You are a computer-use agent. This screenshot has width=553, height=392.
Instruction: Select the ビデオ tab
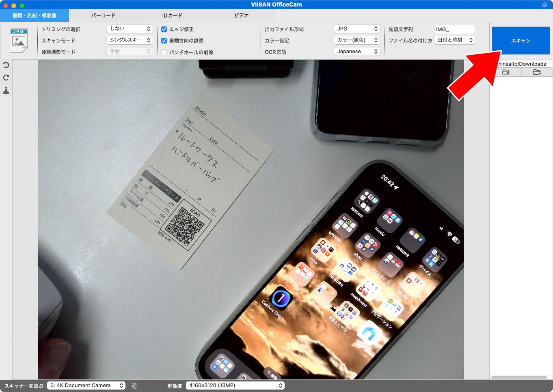(241, 15)
